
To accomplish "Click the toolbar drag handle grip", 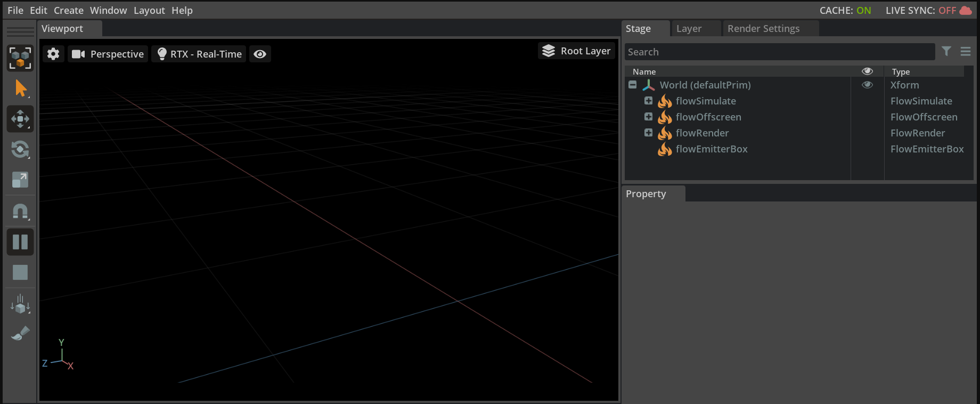I will (20, 32).
